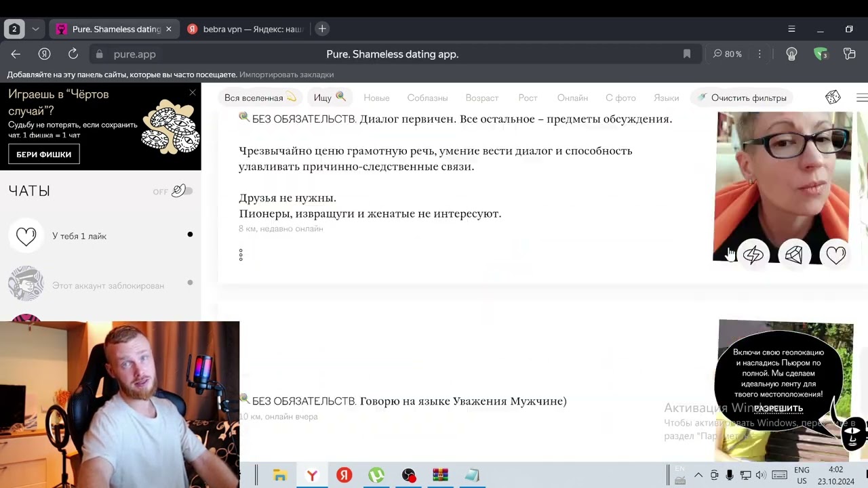Select the С фото filter
Image resolution: width=868 pixels, height=488 pixels.
(x=620, y=98)
